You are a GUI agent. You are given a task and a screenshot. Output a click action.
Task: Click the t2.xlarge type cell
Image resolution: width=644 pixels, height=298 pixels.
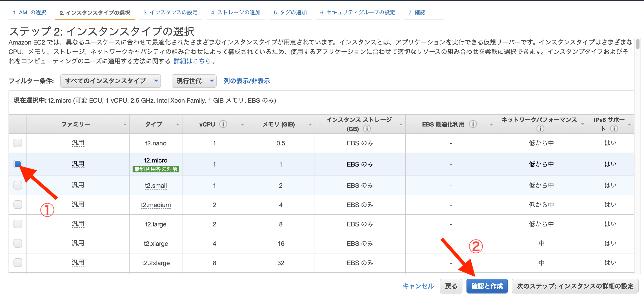coord(156,244)
